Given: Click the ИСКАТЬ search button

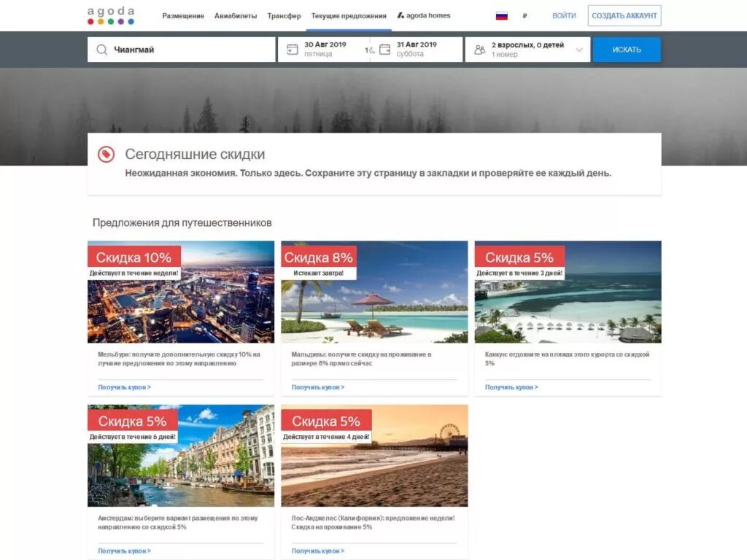Looking at the screenshot, I should click(626, 49).
